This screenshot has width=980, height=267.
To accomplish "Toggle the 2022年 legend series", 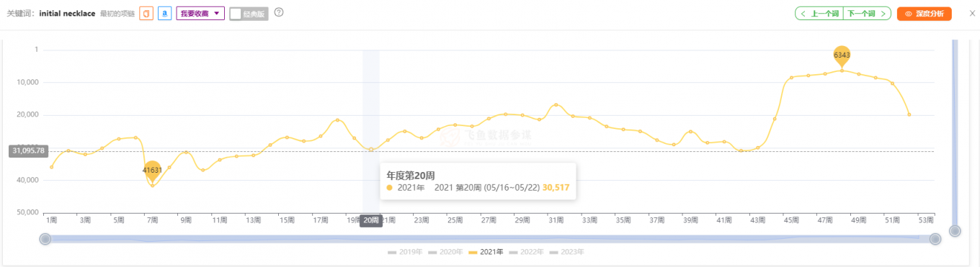I will 526,252.
